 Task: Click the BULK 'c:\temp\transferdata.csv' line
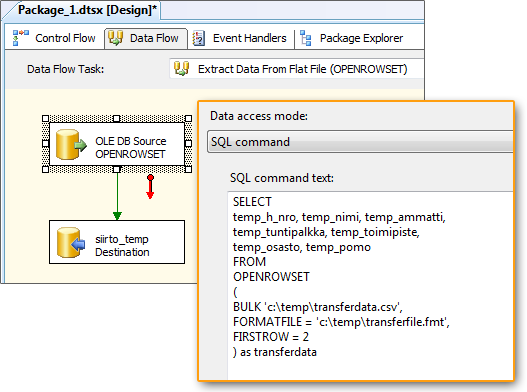(318, 307)
